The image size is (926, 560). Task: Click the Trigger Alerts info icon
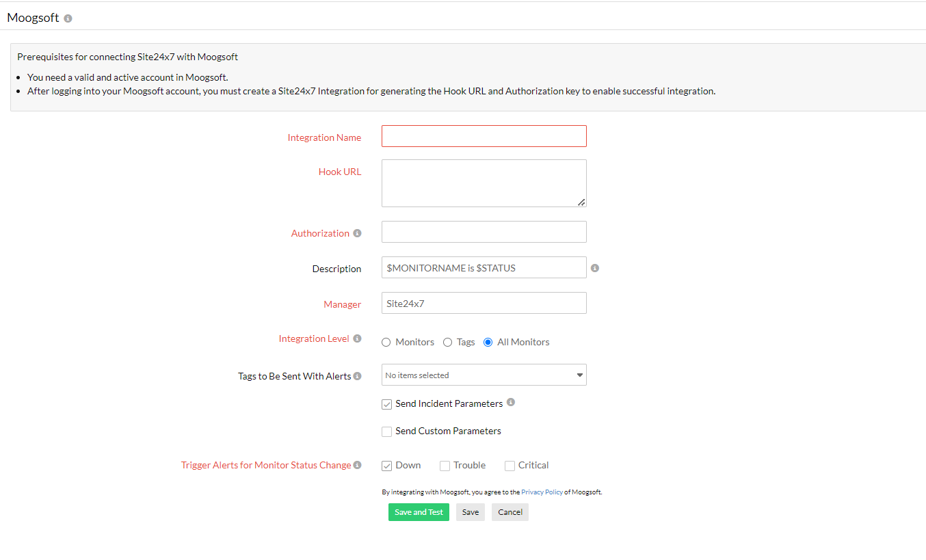pos(357,465)
